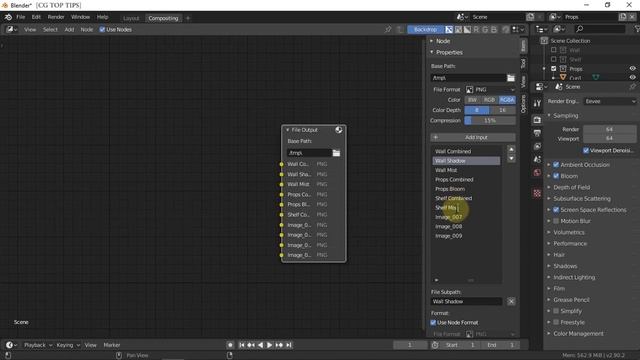Toggle Bloom checkbox

(x=556, y=176)
